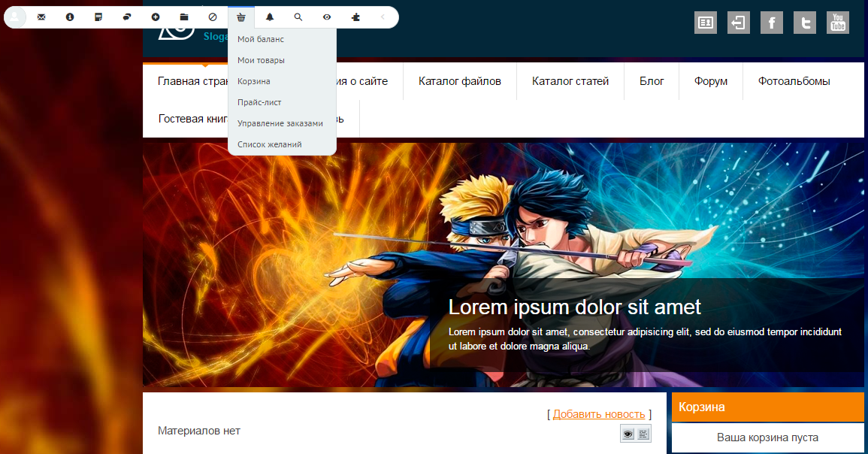Click the 'Lorem ipsum dolor sit amet' slider heading
Image resolution: width=868 pixels, height=454 pixels.
click(575, 307)
